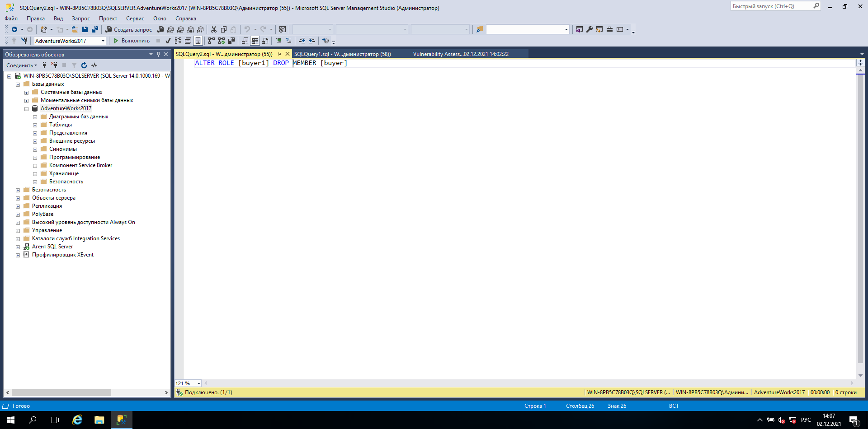This screenshot has width=868, height=429.
Task: Switch to SQLQuery1.sql tab
Action: click(342, 54)
